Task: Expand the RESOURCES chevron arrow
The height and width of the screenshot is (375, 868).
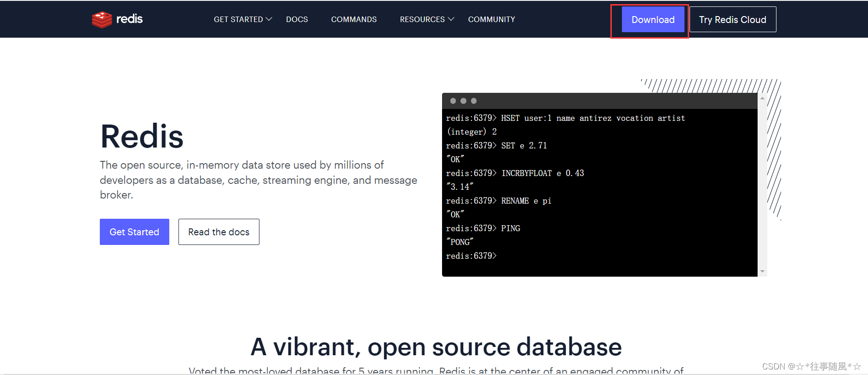Action: [451, 19]
